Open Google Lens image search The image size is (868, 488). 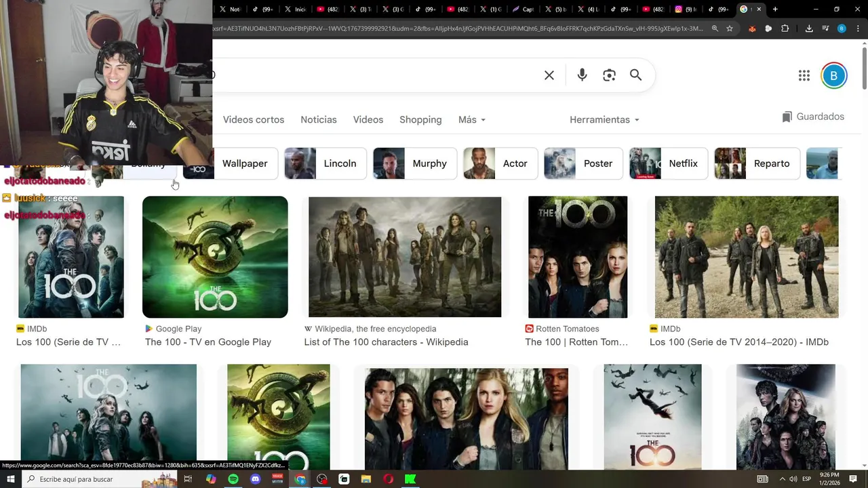(x=609, y=75)
